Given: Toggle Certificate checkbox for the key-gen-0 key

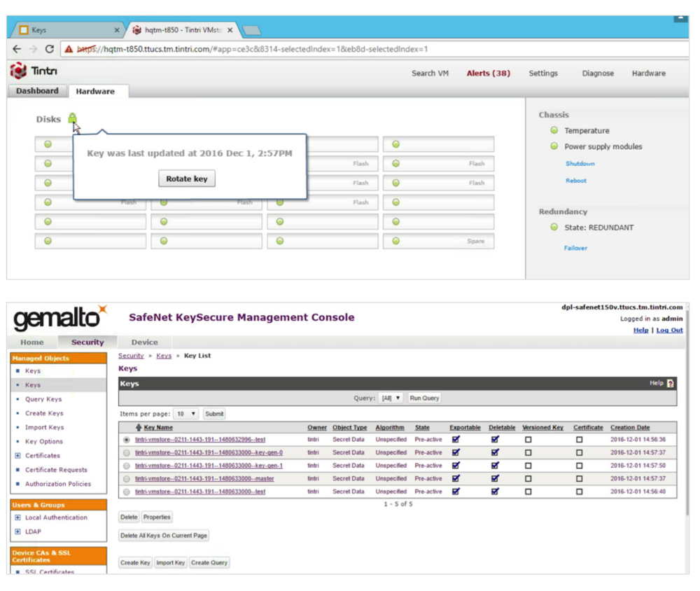Looking at the screenshot, I should click(579, 452).
